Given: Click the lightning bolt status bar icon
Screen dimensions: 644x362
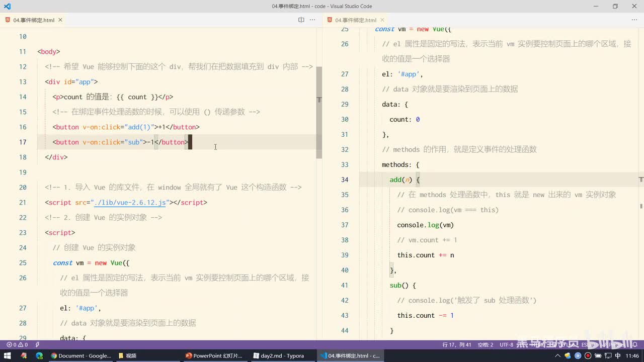Looking at the screenshot, I should coord(37,344).
